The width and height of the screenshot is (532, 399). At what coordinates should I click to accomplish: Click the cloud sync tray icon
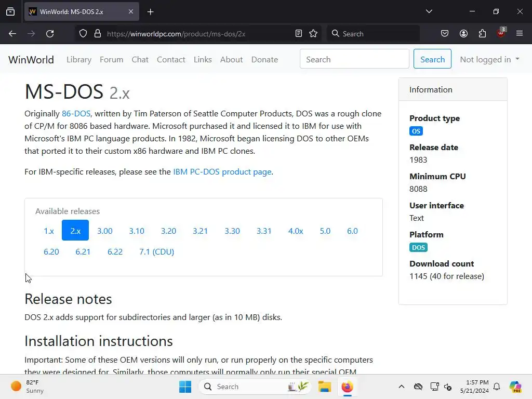418,387
